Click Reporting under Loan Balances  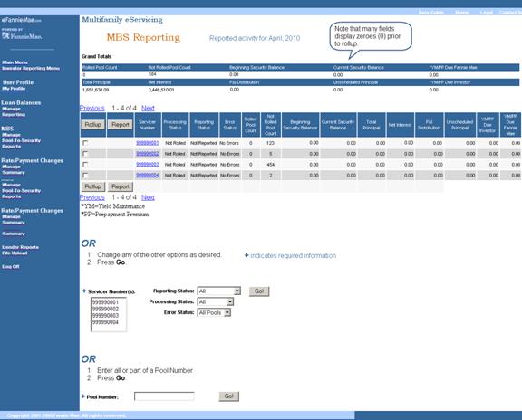[x=14, y=114]
